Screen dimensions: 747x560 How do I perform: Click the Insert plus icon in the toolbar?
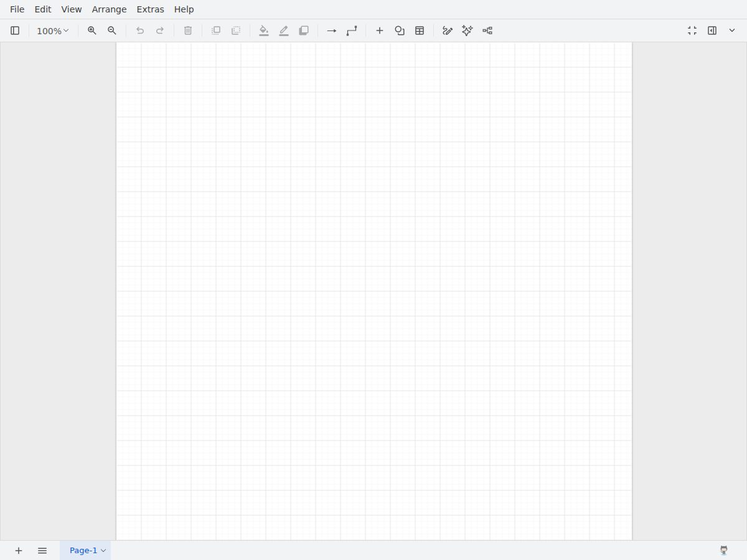click(x=380, y=30)
